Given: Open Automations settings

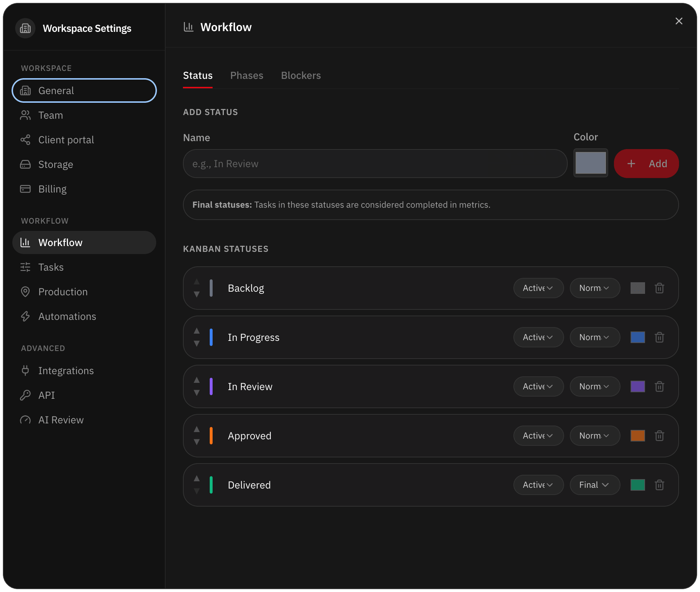Looking at the screenshot, I should click(84, 316).
